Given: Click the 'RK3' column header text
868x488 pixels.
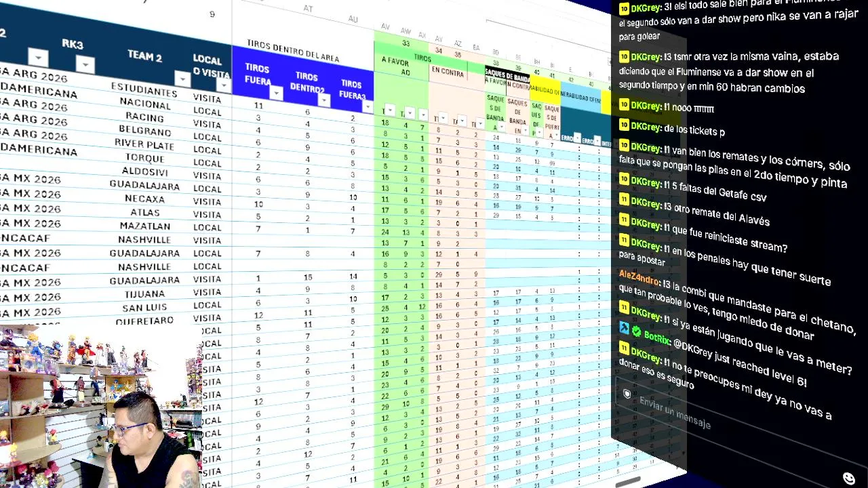Looking at the screenshot, I should (x=73, y=44).
